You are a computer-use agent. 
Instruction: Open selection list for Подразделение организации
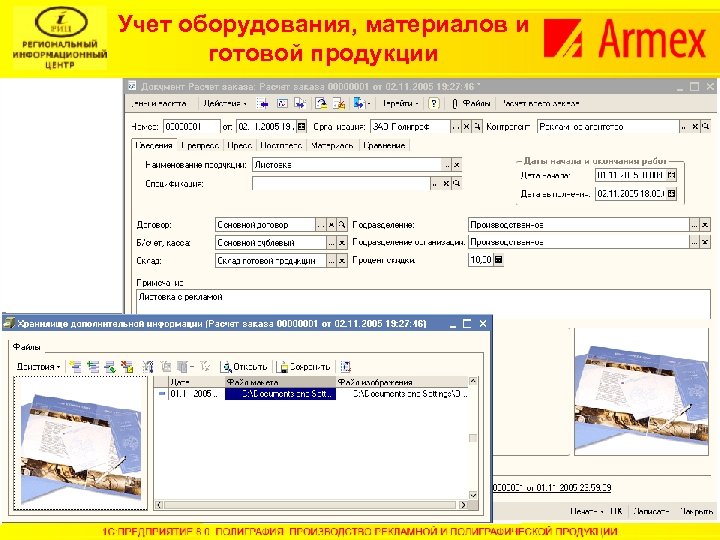[694, 242]
